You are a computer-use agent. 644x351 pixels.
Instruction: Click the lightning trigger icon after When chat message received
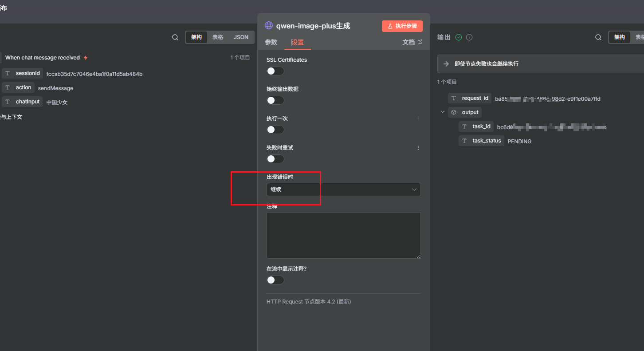point(86,58)
